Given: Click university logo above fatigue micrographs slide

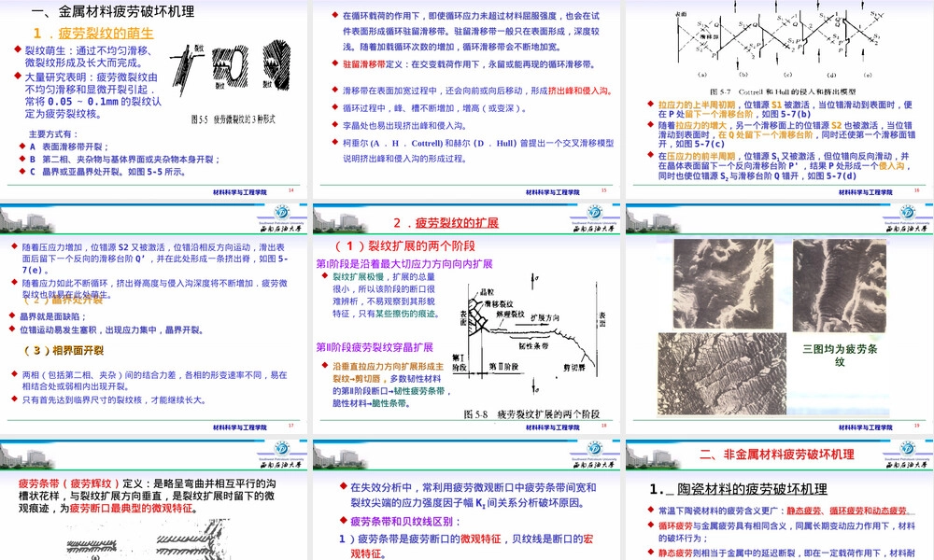Looking at the screenshot, I should pos(907,217).
